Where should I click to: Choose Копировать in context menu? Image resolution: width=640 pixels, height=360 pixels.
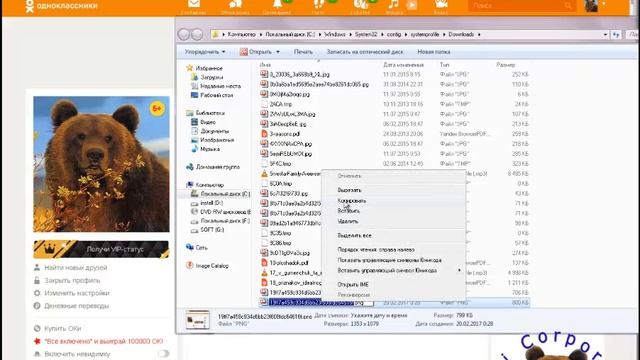click(x=352, y=201)
